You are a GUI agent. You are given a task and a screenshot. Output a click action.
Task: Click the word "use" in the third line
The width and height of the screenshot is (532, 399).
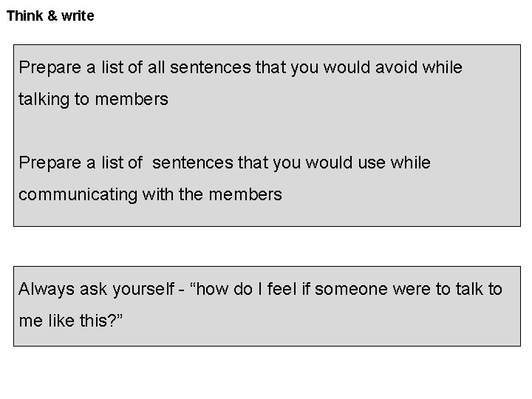pos(372,163)
